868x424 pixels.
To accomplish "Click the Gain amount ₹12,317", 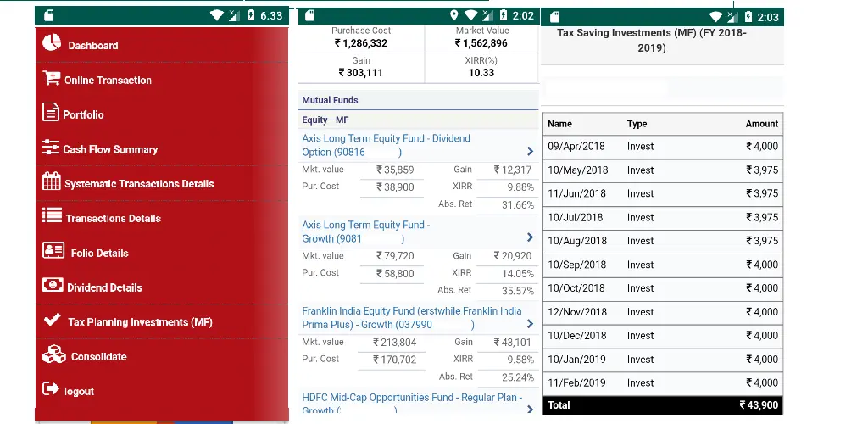I will click(513, 170).
